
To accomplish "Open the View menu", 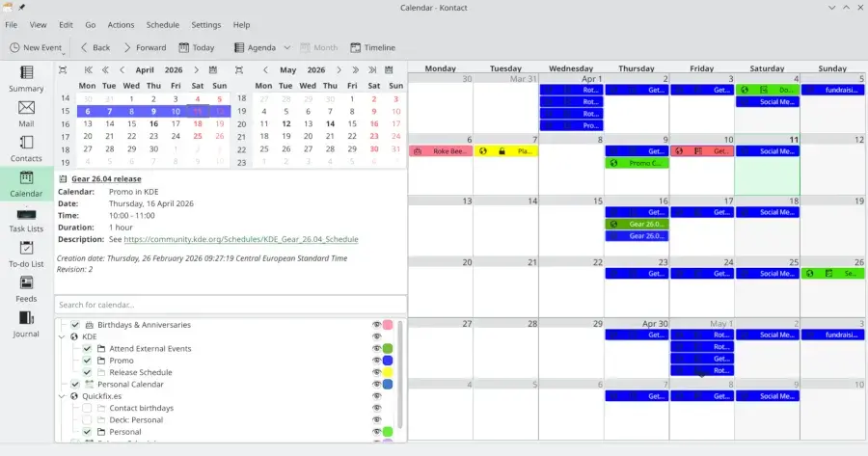I will 38,25.
